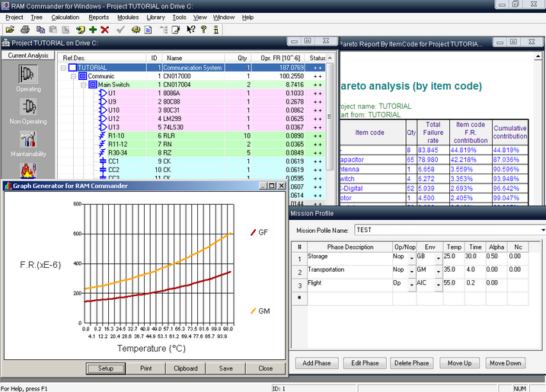Click the empty new phase row asterisk
Viewport: 546px width, 392px height.
pos(299,298)
